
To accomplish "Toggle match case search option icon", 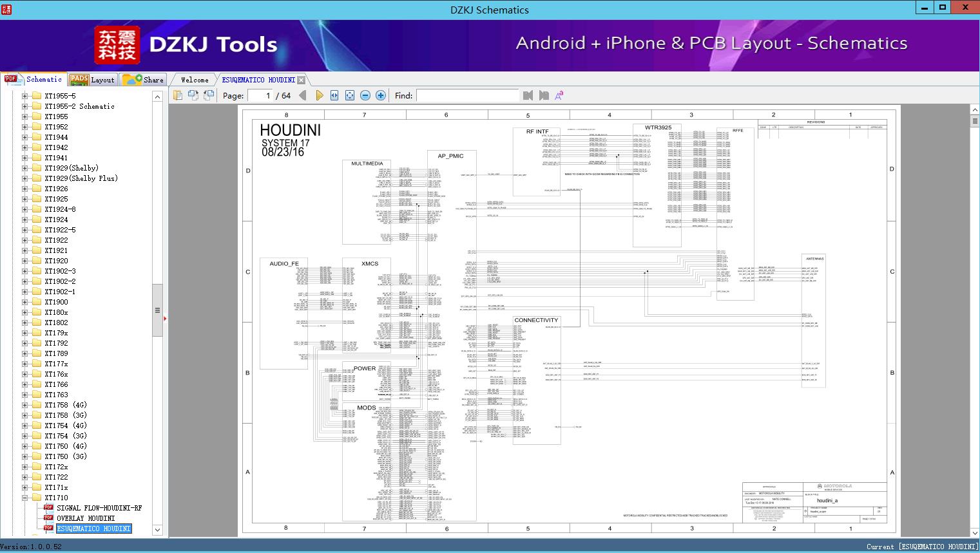I will click(x=559, y=95).
